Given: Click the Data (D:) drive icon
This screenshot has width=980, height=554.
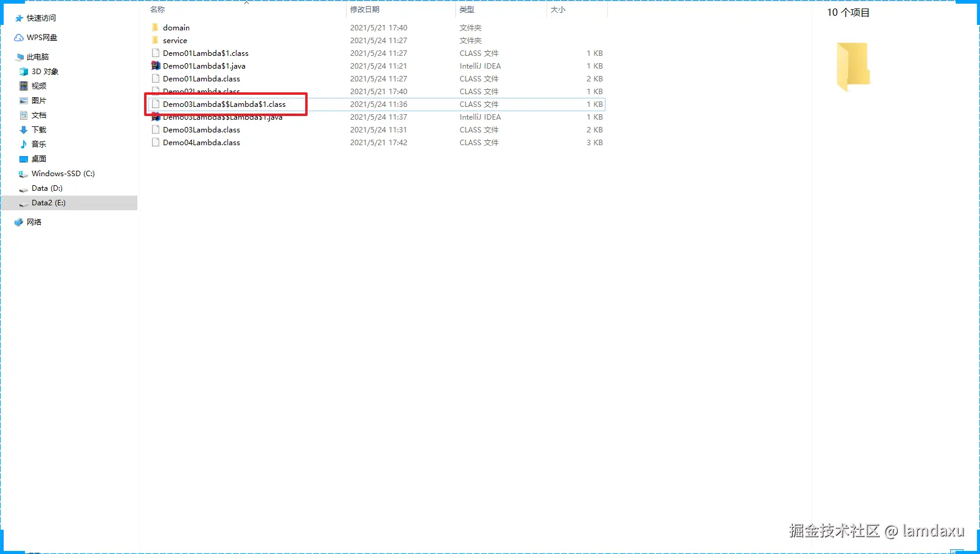Looking at the screenshot, I should (x=24, y=189).
